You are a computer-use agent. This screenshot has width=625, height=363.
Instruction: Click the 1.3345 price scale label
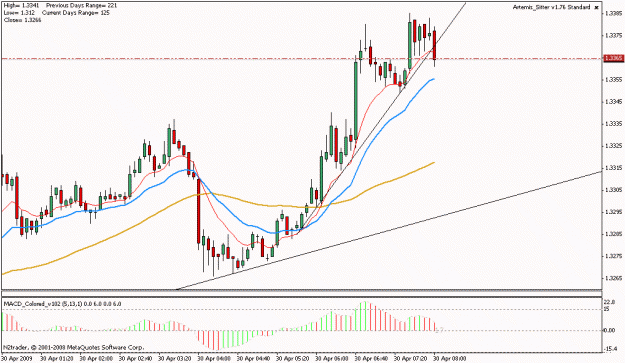click(613, 102)
